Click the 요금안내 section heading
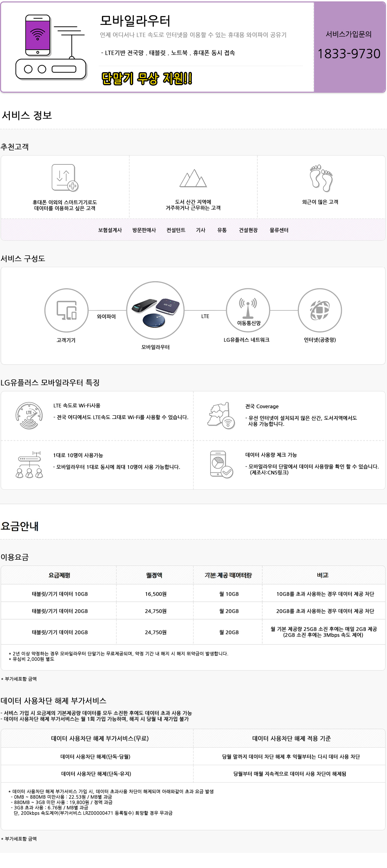This screenshot has height=868, width=387. [20, 526]
